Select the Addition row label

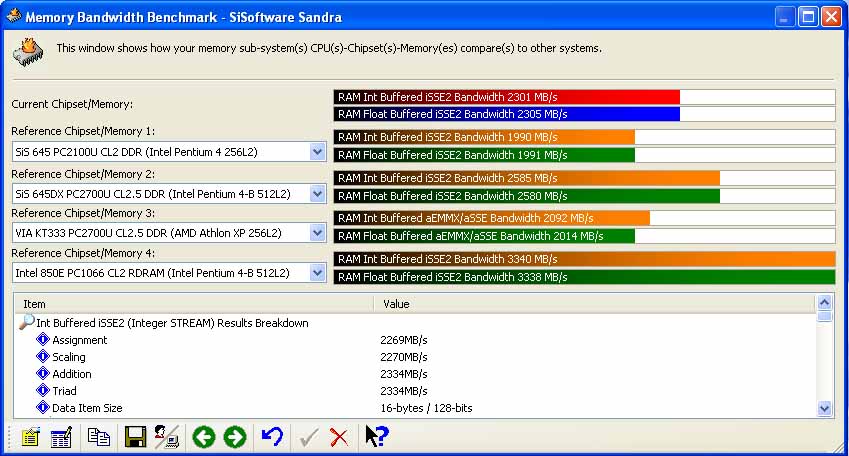[71, 374]
